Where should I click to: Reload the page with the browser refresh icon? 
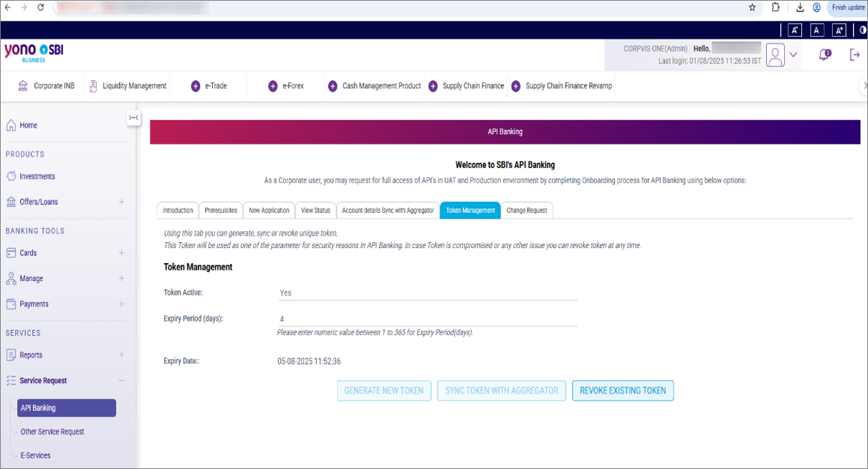pyautogui.click(x=40, y=7)
